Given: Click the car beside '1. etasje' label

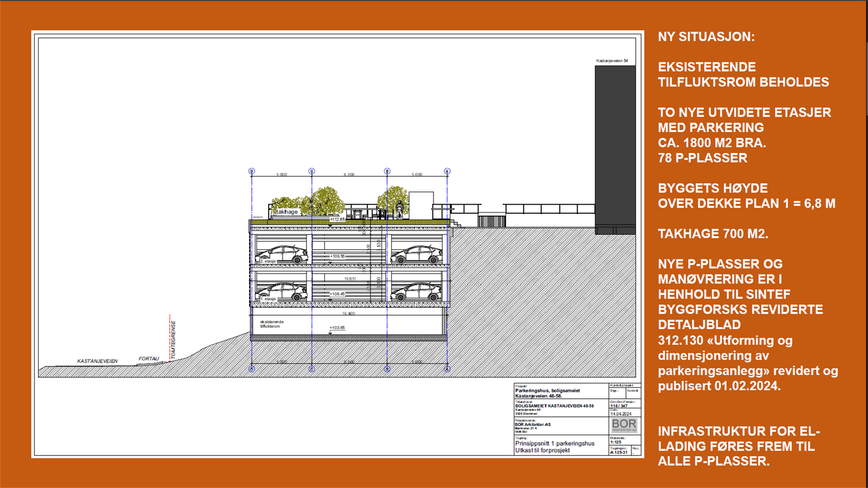Looking at the screenshot, I should 282,292.
